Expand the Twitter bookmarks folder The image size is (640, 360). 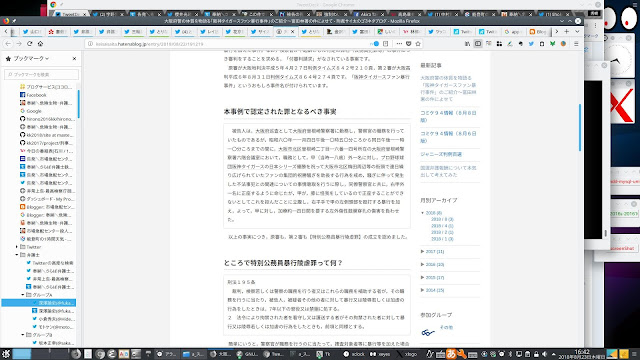pyautogui.click(x=17, y=247)
